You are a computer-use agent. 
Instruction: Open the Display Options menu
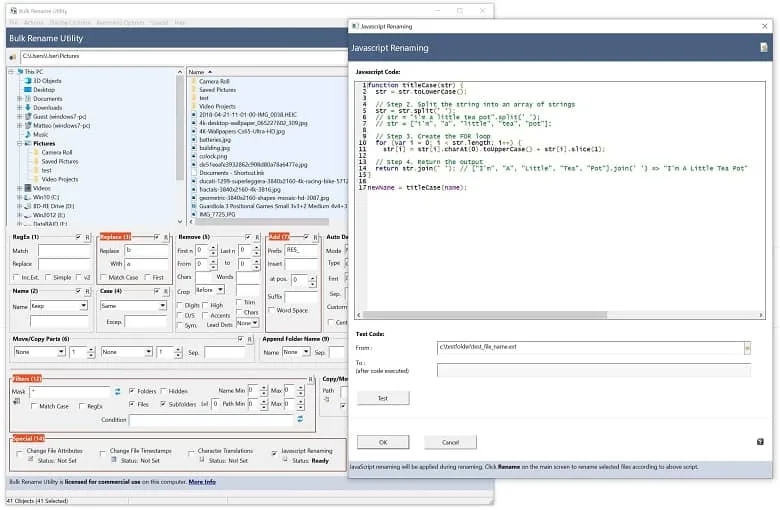[x=70, y=22]
